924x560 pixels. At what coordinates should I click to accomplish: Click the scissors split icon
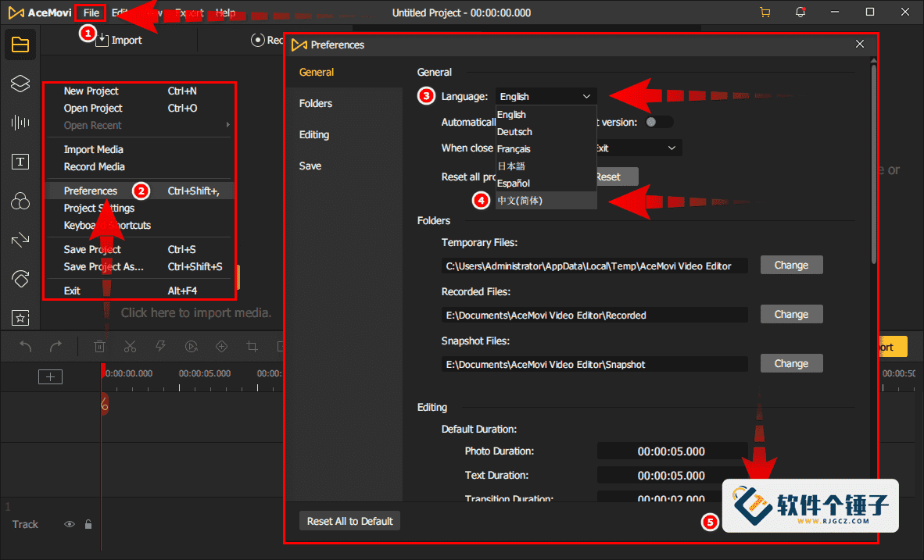point(131,347)
